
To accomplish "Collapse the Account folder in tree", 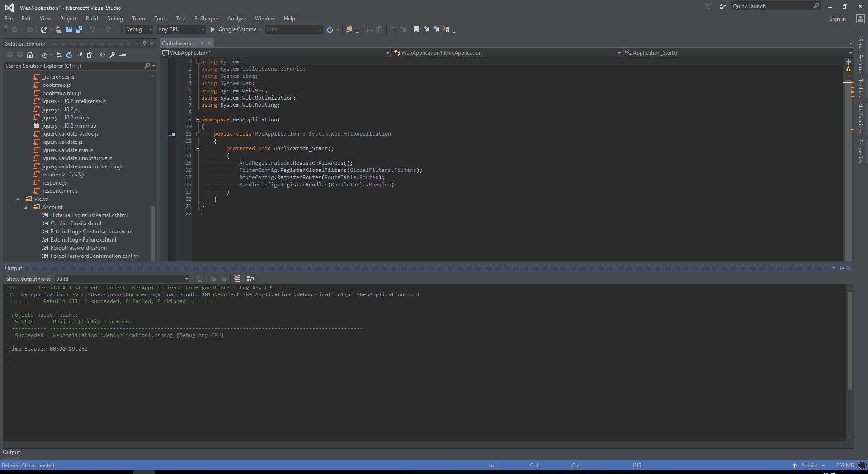I will coord(26,207).
